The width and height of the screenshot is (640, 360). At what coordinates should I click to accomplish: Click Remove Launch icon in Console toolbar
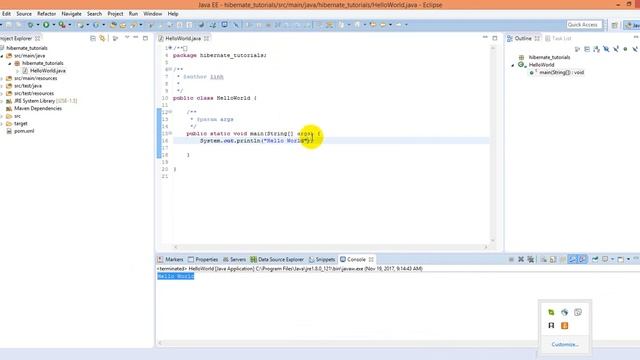point(521,260)
